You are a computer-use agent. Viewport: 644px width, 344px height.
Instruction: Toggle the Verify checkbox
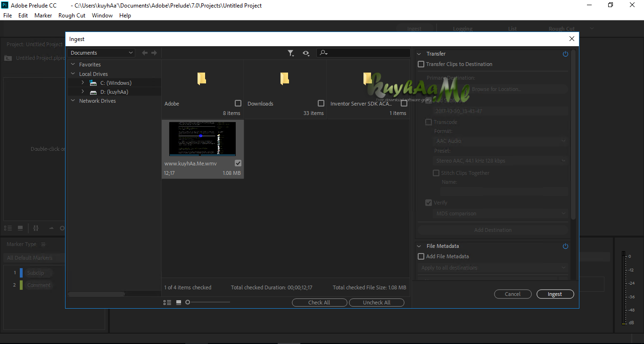point(429,203)
